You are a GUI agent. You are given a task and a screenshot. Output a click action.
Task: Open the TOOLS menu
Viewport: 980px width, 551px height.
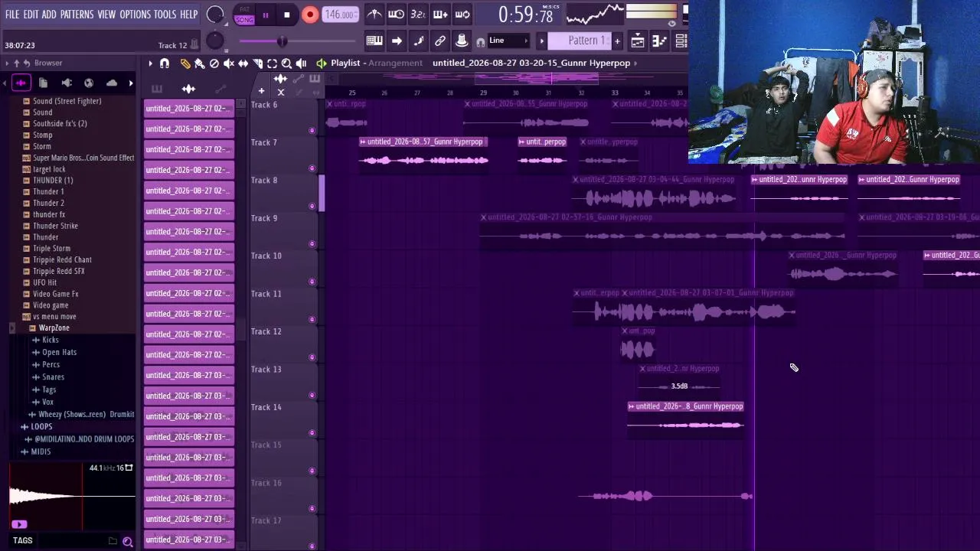165,15
